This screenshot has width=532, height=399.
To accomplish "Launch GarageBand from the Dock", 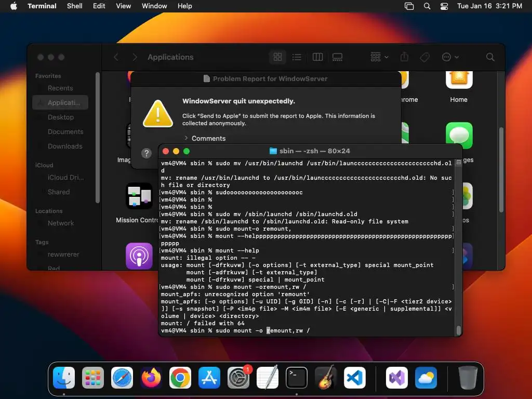I will [326, 378].
